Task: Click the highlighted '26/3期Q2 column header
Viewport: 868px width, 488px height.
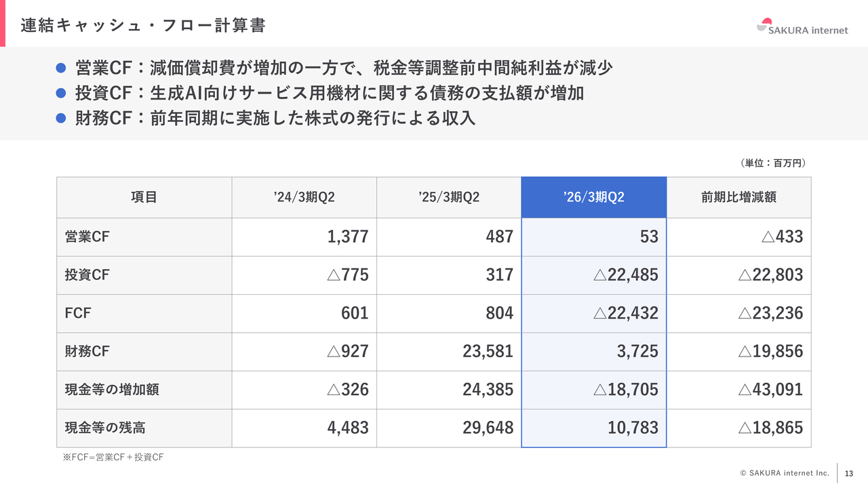Action: pos(593,197)
